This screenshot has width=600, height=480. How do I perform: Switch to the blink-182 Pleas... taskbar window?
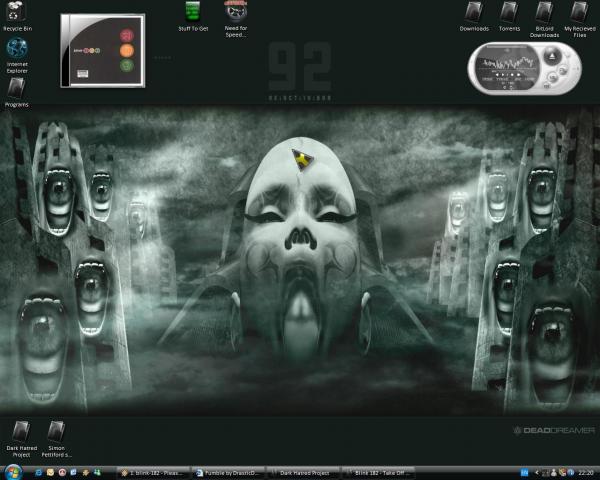click(153, 473)
